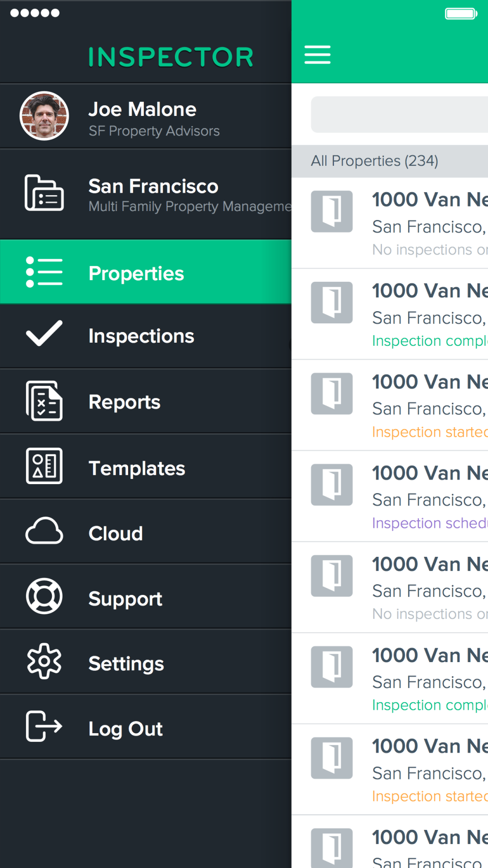The width and height of the screenshot is (488, 868).
Task: Click the search input field
Action: [x=407, y=114]
